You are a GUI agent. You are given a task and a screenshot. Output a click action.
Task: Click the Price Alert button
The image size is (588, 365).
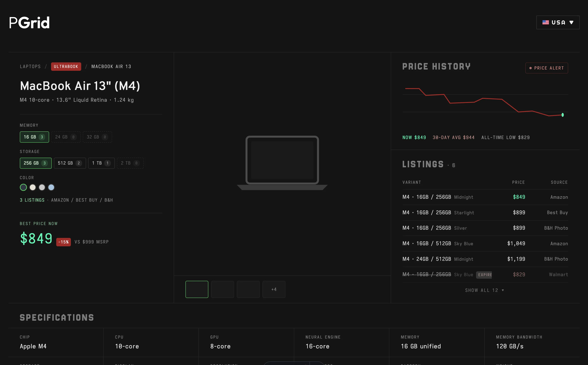point(547,68)
